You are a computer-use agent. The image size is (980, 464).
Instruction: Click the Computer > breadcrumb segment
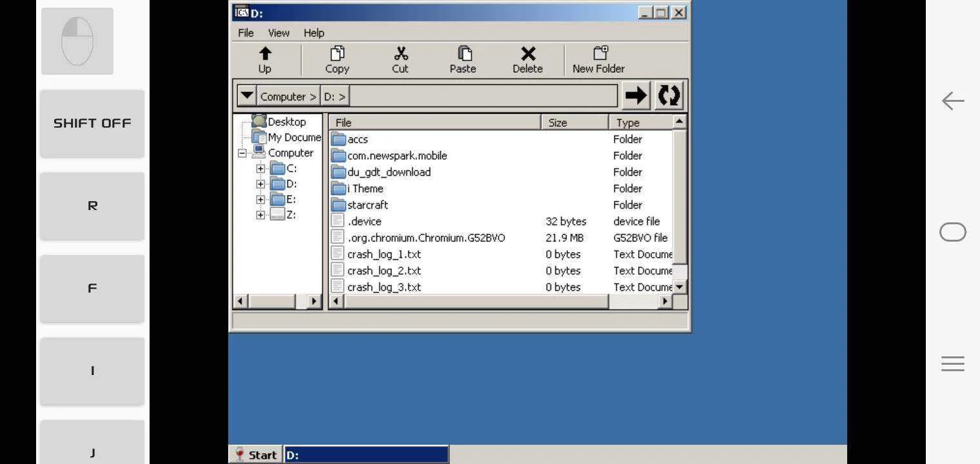point(288,97)
